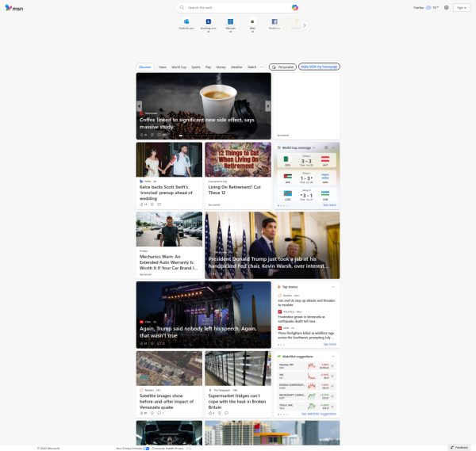This screenshot has width=476, height=451.
Task: Open comments on the coffee story
Action: [162, 135]
